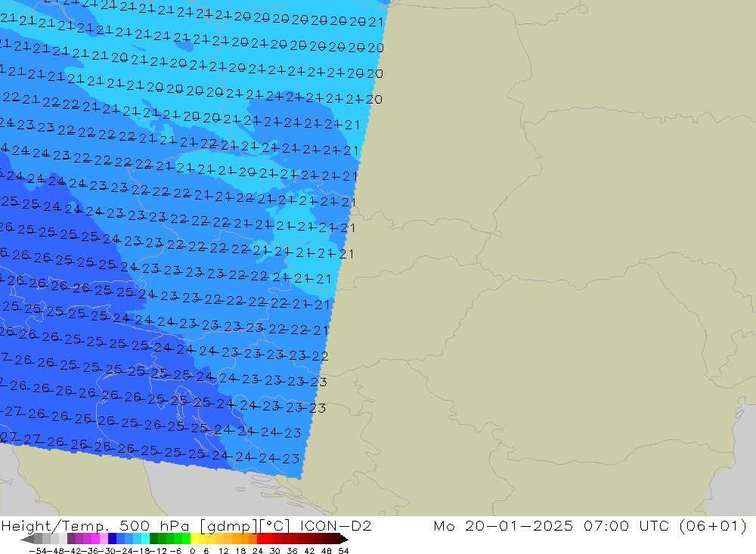Select the 'ICON-D2' model name
The width and height of the screenshot is (756, 554).
coord(336,525)
